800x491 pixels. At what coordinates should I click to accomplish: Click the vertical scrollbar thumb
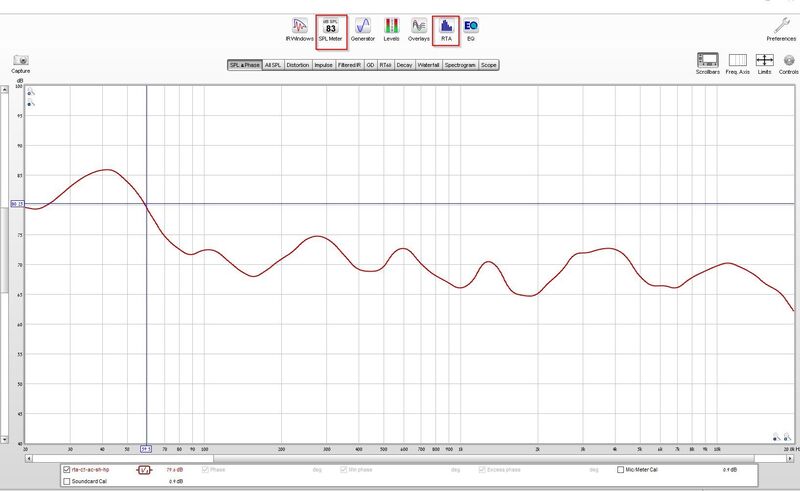pyautogui.click(x=4, y=250)
